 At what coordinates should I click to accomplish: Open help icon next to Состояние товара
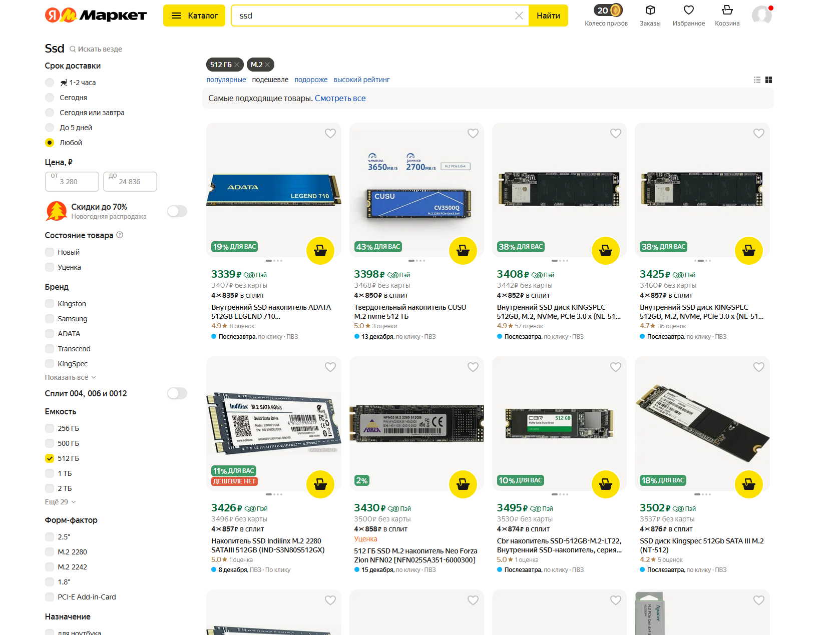pyautogui.click(x=120, y=235)
